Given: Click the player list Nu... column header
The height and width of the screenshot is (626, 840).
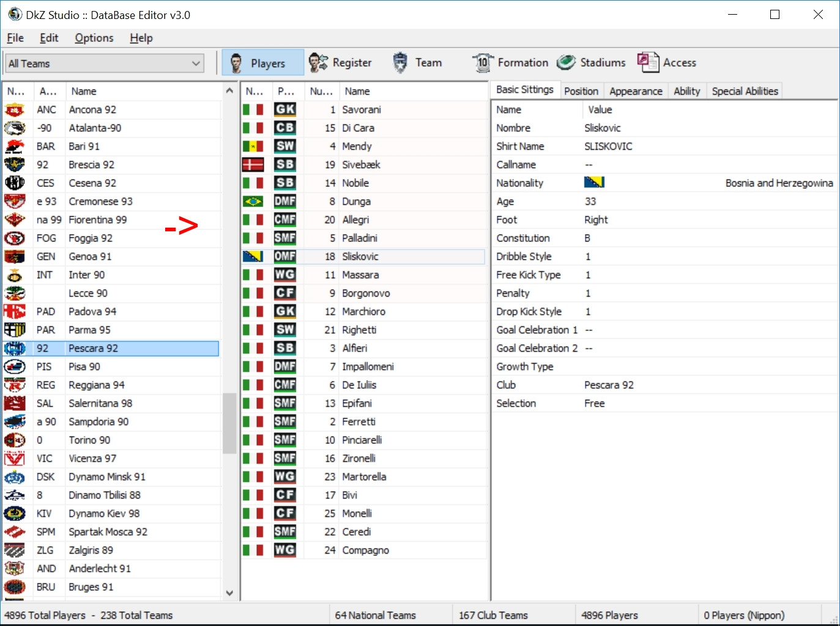Looking at the screenshot, I should [x=321, y=91].
